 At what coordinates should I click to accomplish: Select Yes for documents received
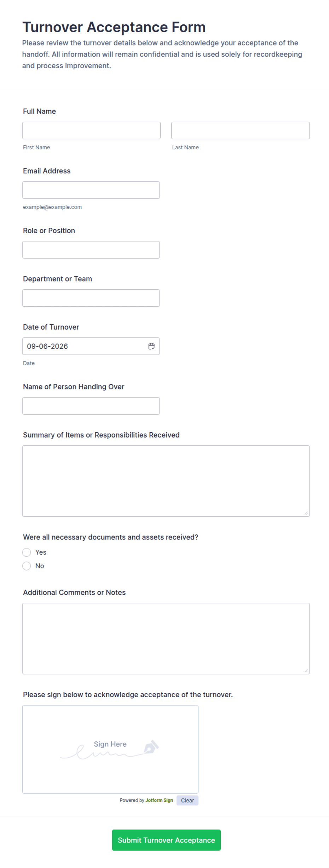[x=27, y=552]
